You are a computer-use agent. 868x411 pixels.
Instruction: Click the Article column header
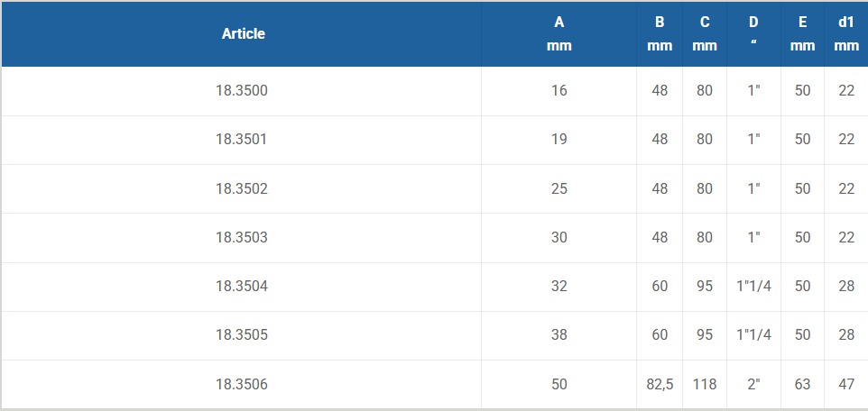pyautogui.click(x=243, y=34)
